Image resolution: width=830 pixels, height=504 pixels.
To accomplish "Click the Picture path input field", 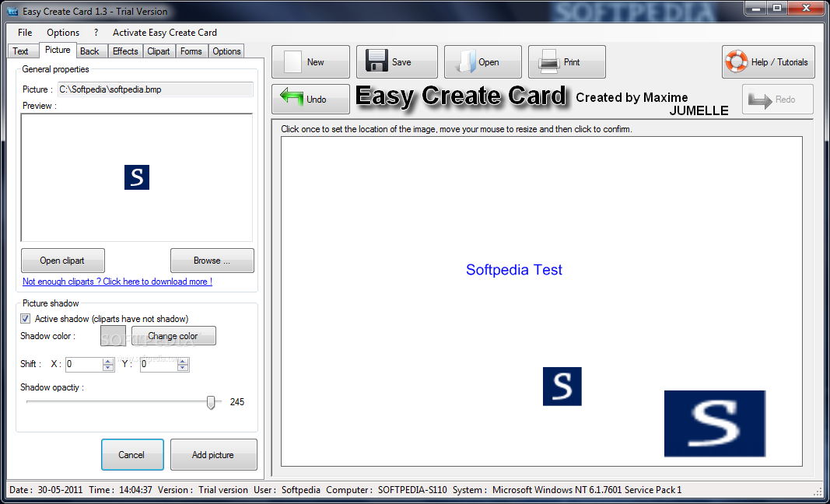I will 155,89.
